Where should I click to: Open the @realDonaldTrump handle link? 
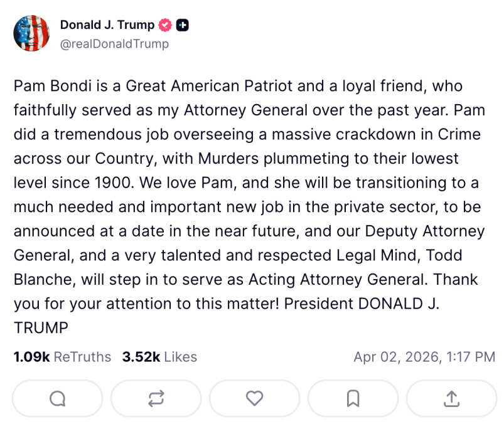[114, 44]
